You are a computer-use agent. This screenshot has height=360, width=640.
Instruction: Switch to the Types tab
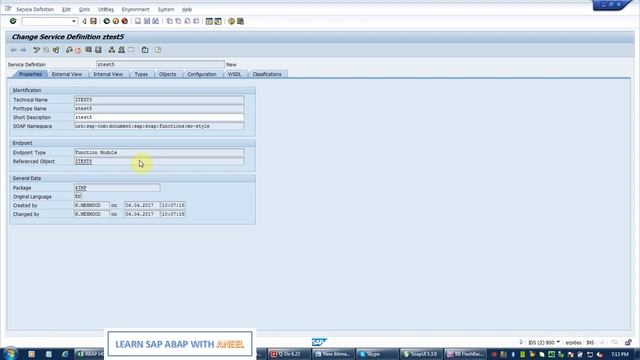(x=141, y=74)
